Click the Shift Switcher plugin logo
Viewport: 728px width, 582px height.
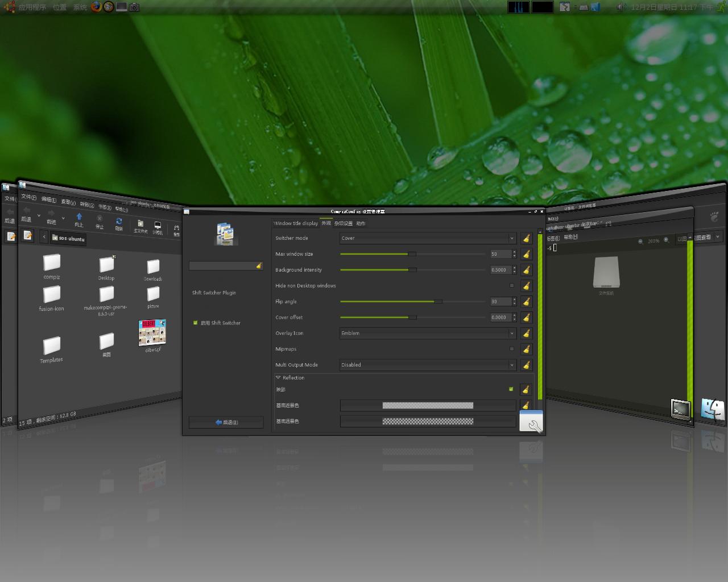click(x=226, y=234)
